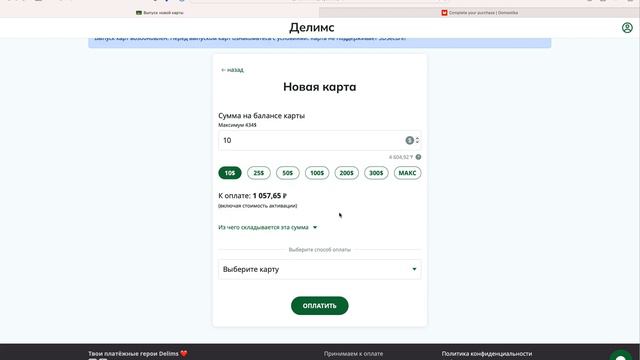The image size is (640, 360).
Task: Click the 'К оплате: 1 057,65 ₽' text
Action: [x=253, y=196]
